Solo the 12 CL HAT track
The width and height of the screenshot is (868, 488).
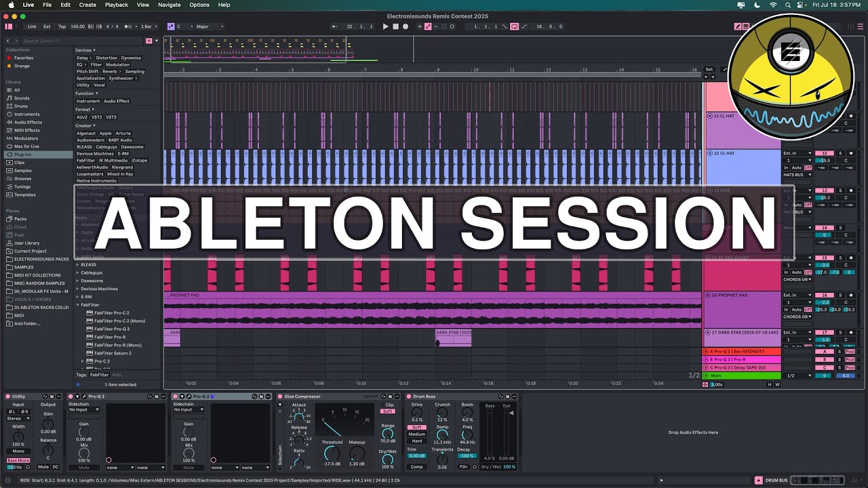[x=840, y=153]
